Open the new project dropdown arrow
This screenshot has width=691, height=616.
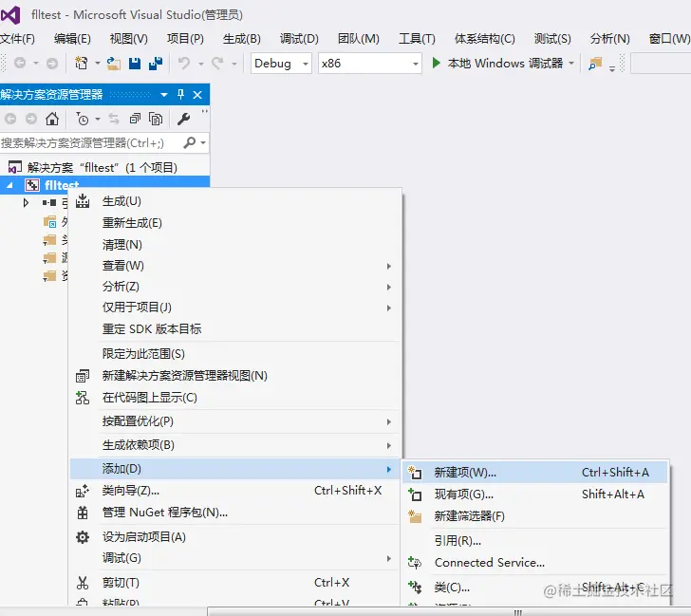click(x=98, y=64)
